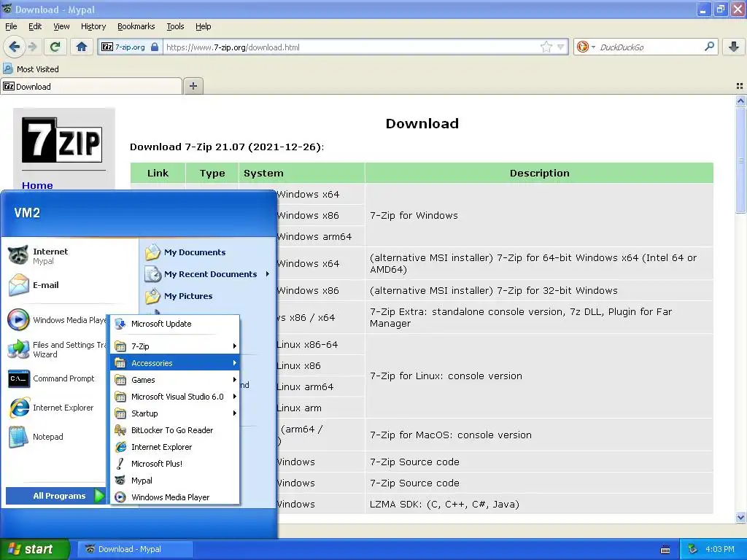The width and height of the screenshot is (747, 560).
Task: Click '7-Zip for MacOS: console version' cell
Action: [x=539, y=435]
